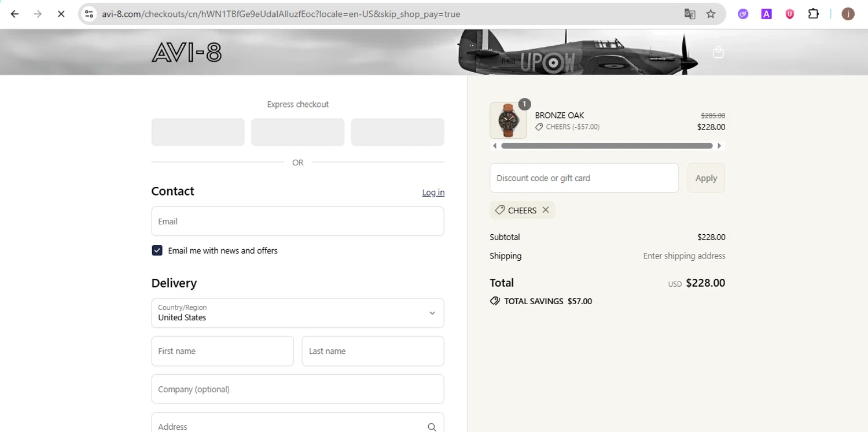Click the Log in link
Screen dimensions: 868x432
tap(433, 193)
